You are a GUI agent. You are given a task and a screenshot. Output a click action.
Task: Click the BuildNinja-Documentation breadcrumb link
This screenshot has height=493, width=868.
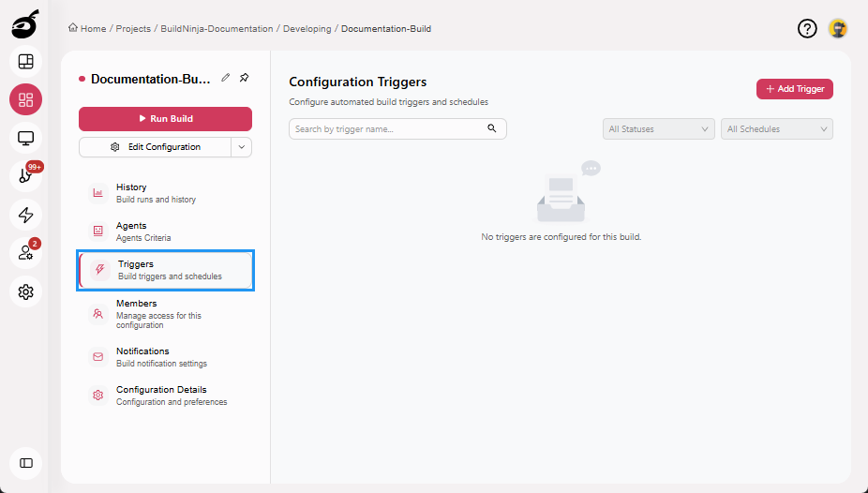coord(217,29)
